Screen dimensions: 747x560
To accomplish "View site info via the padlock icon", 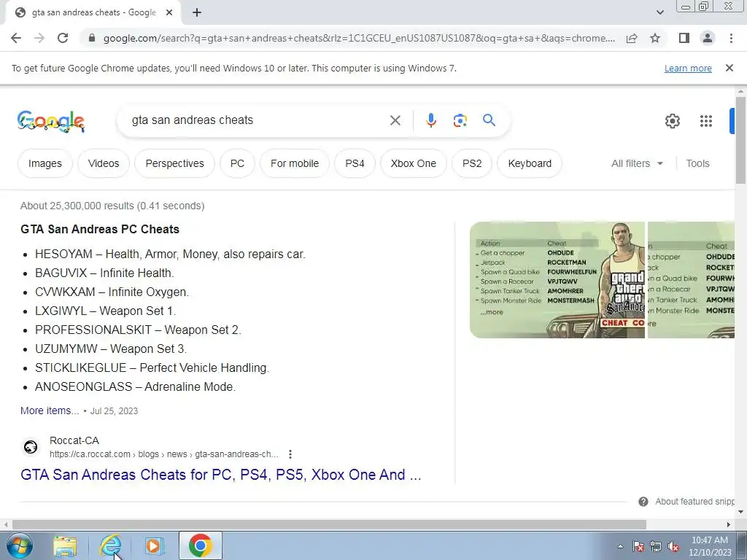I will point(92,38).
